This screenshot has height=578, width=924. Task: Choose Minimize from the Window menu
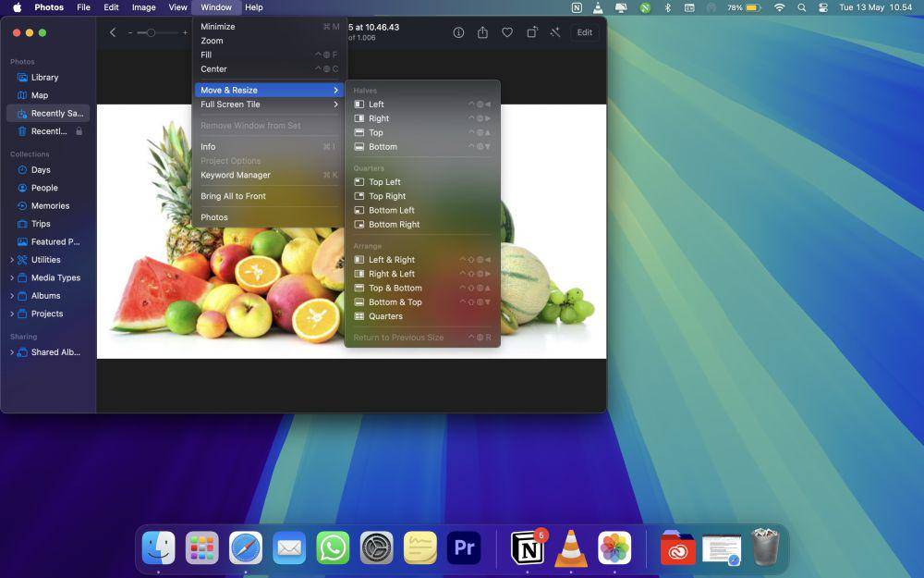(269, 27)
